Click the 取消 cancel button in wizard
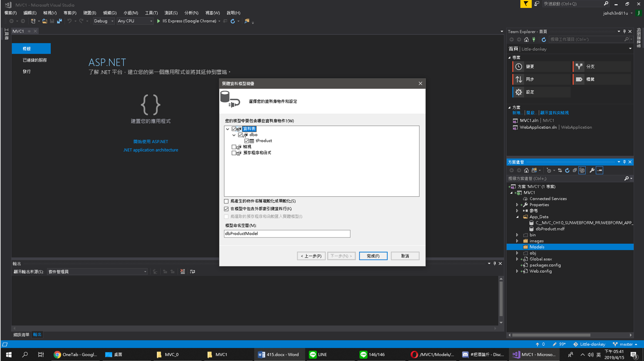The height and width of the screenshot is (361, 644). (x=405, y=256)
